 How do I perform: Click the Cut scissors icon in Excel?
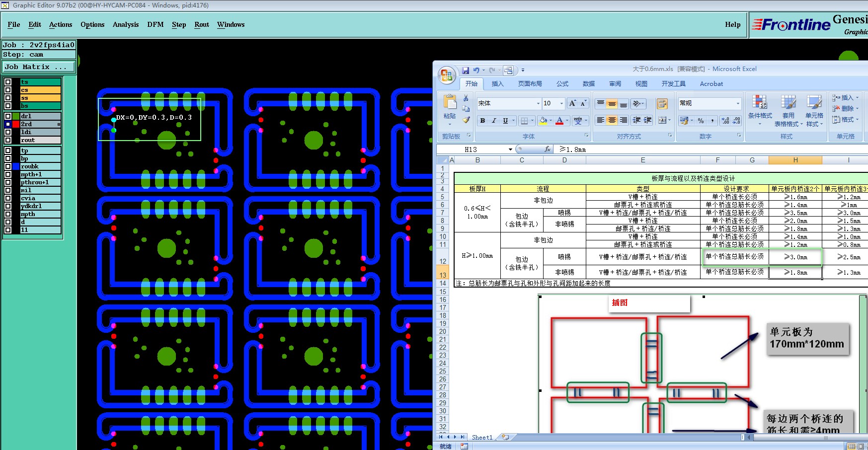pyautogui.click(x=466, y=98)
